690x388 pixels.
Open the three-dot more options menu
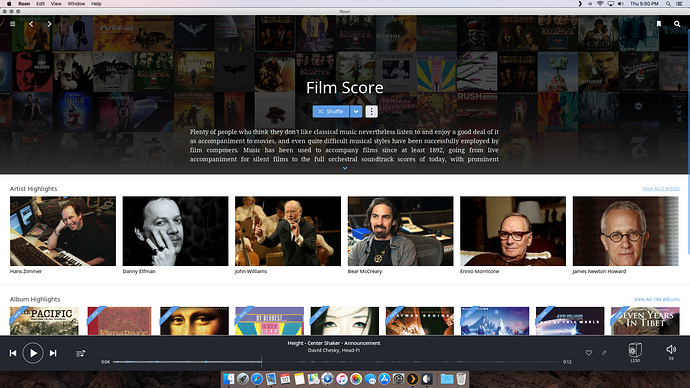click(371, 111)
